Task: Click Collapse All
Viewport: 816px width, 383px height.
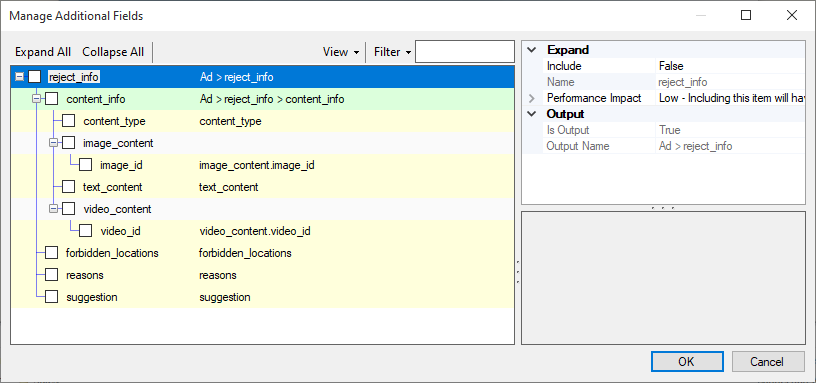Action: point(113,52)
